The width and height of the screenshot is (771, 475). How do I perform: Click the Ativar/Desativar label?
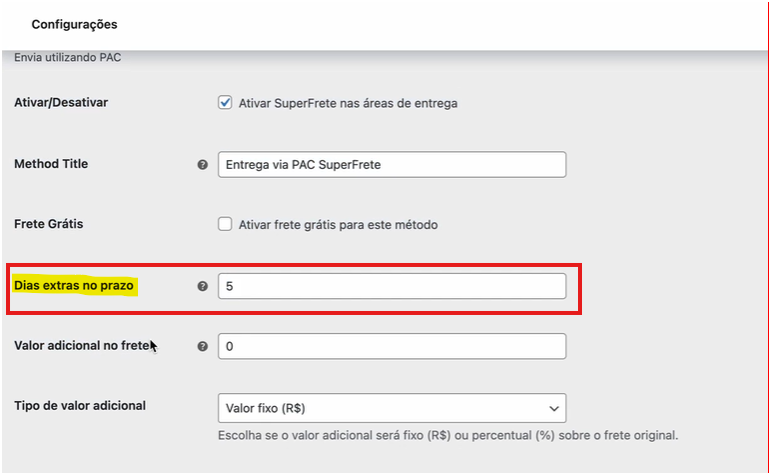61,103
